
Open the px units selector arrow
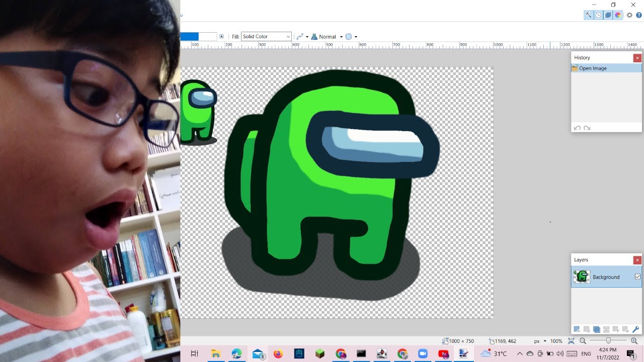click(545, 341)
